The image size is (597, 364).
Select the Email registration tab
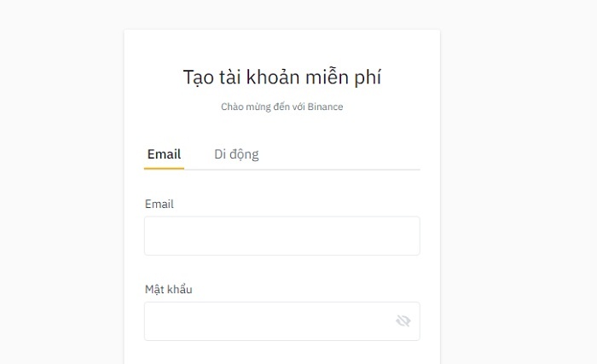164,154
